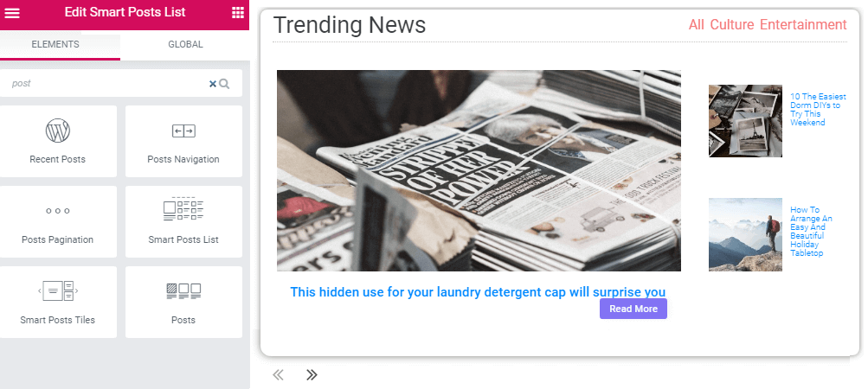Select the Posts Navigation widget
This screenshot has width=868, height=389.
tap(183, 141)
